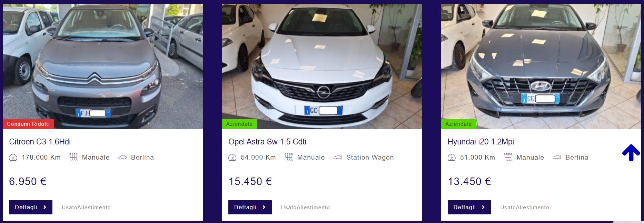Click the Aziendale badge on Opel Astra
The width and height of the screenshot is (644, 223).
tap(239, 124)
